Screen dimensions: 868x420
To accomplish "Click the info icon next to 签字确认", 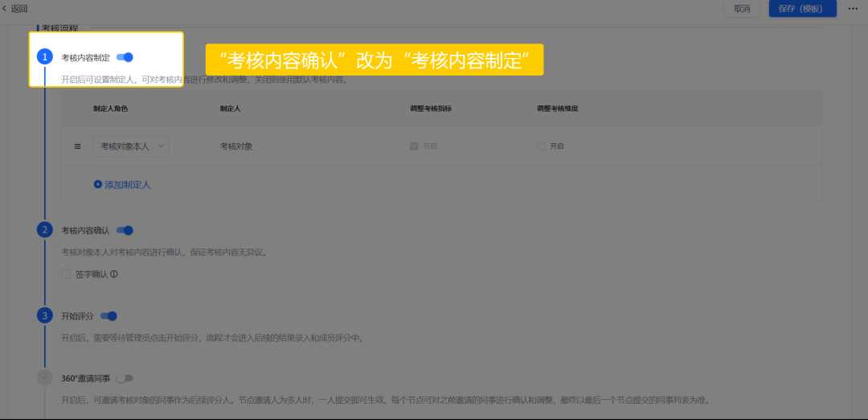I will pyautogui.click(x=114, y=274).
